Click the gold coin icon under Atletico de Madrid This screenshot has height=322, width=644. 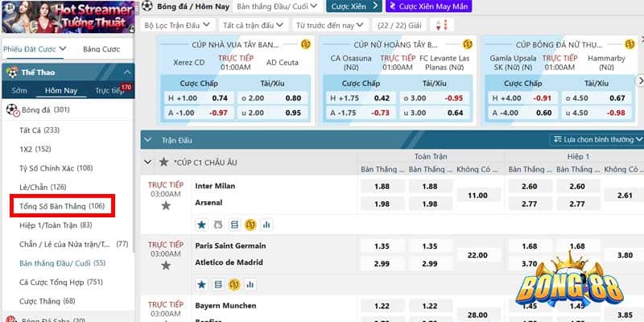[234, 284]
